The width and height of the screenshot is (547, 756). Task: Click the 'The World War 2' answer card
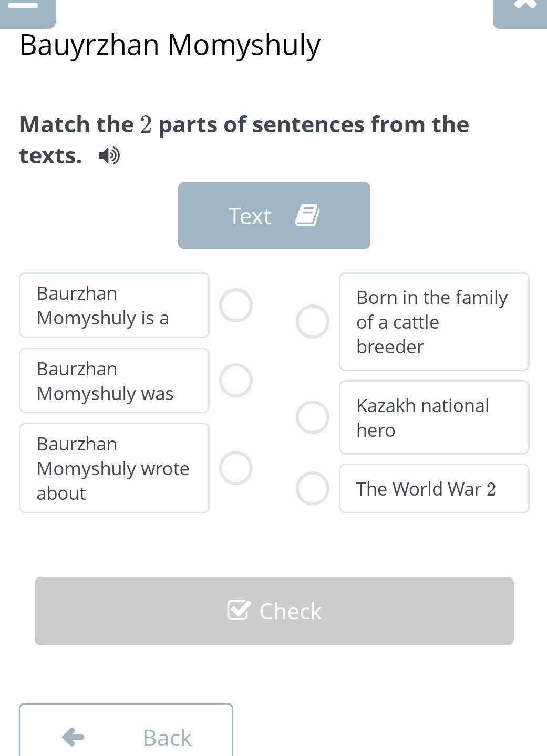[x=434, y=488]
